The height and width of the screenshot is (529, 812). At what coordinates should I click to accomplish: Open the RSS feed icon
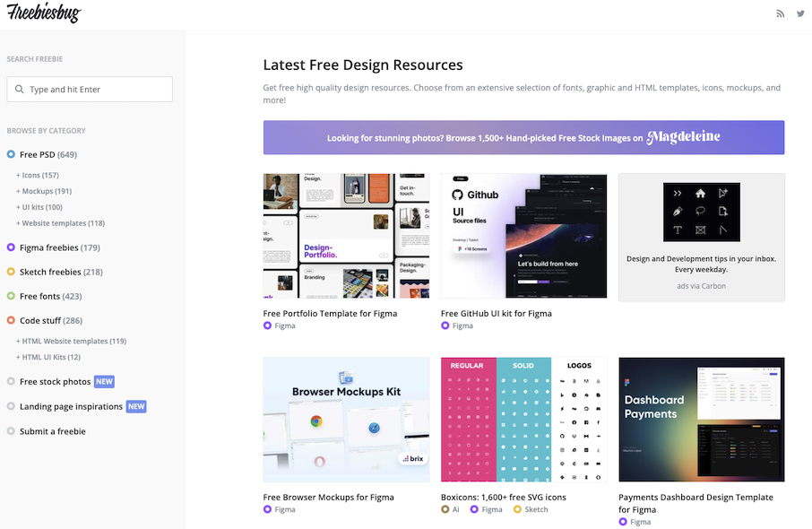(x=780, y=13)
